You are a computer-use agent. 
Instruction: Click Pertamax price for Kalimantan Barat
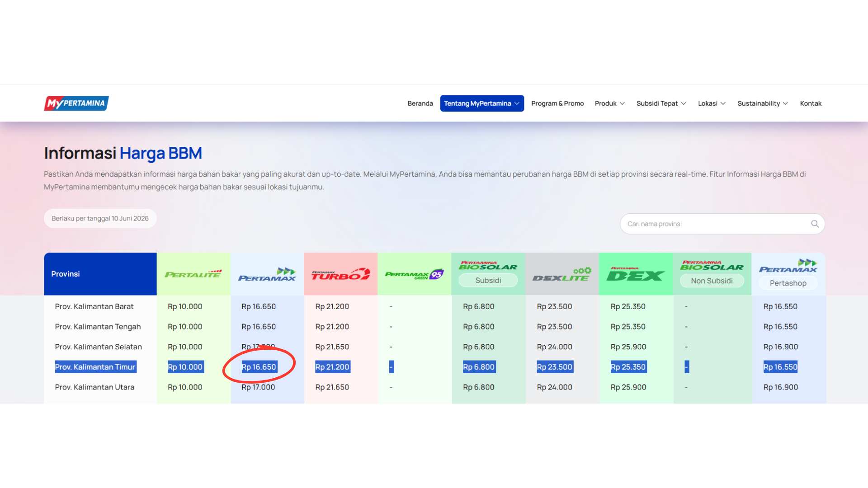click(x=259, y=306)
